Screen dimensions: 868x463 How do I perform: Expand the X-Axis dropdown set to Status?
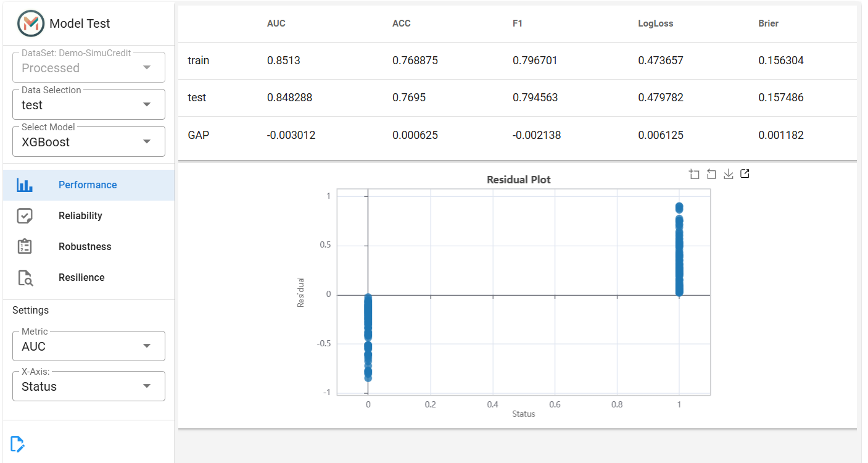[x=89, y=386]
